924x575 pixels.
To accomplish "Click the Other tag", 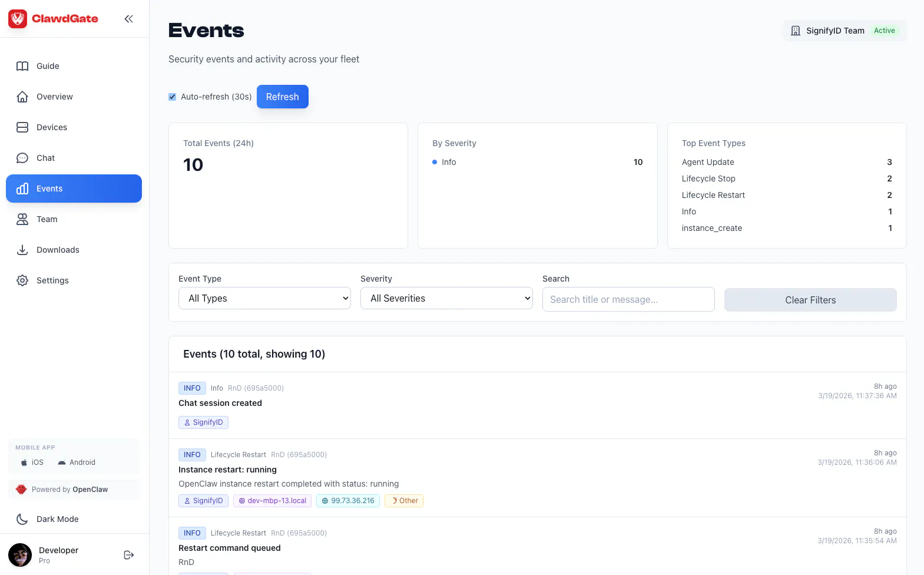I will coord(404,501).
